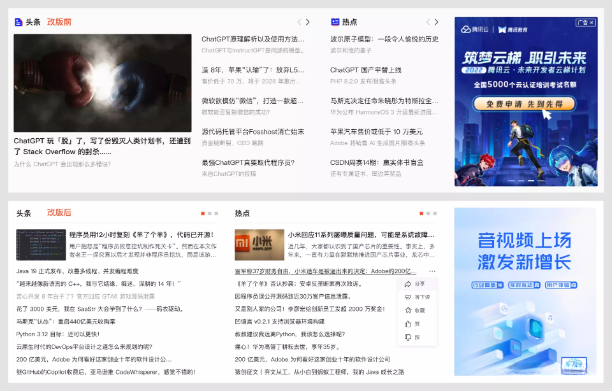
Task: Open the CSDN周赛14期 article
Action: click(x=377, y=162)
